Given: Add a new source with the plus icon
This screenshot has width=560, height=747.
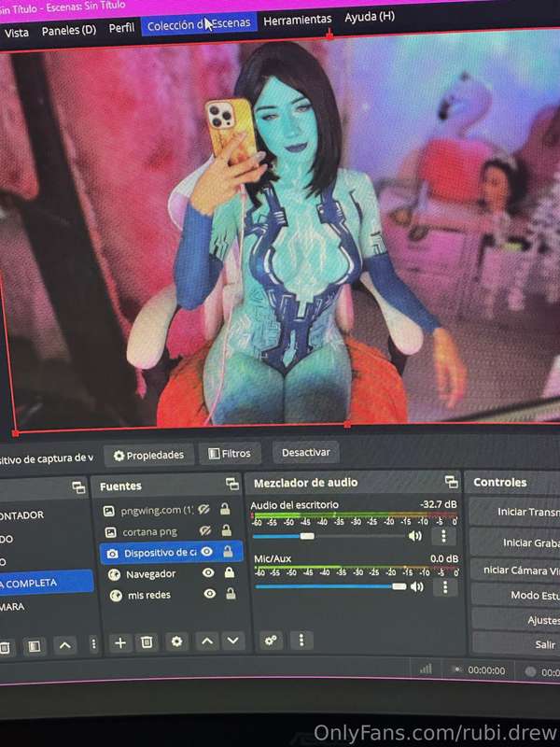Looking at the screenshot, I should (119, 642).
